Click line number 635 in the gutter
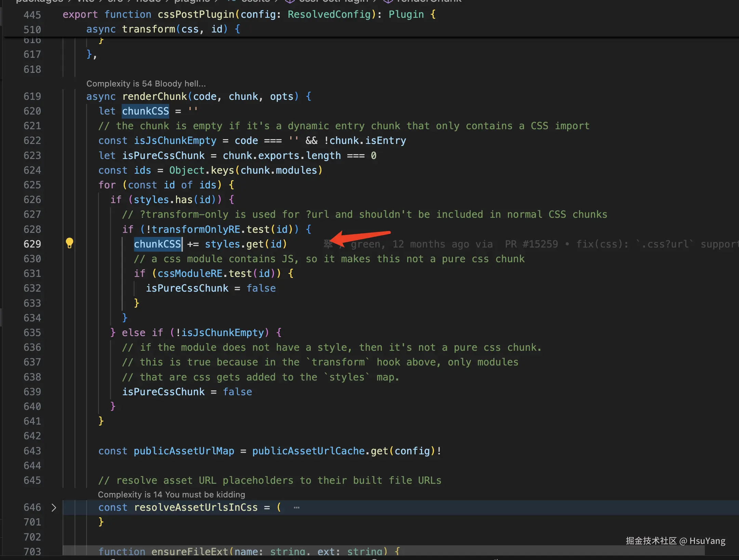Image resolution: width=739 pixels, height=560 pixels. pyautogui.click(x=32, y=333)
